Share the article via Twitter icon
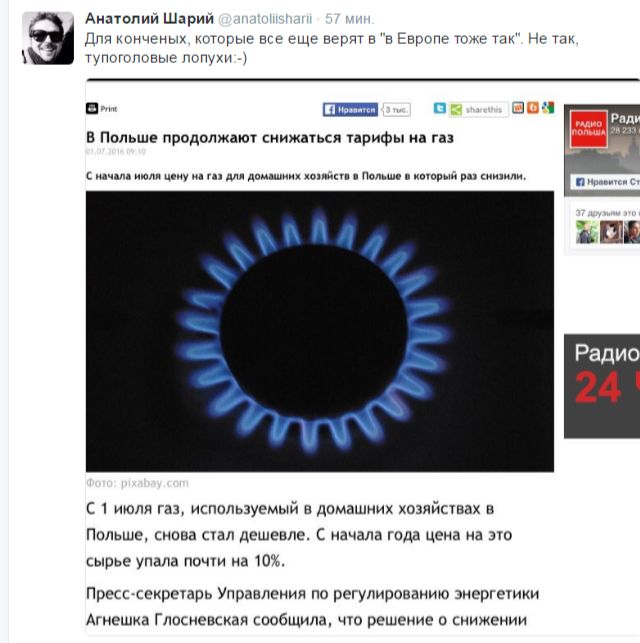 [440, 109]
